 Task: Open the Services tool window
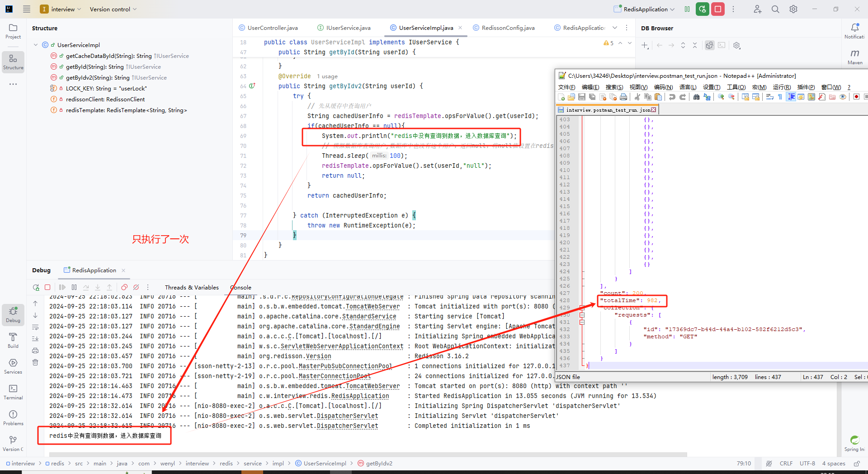pos(13,366)
